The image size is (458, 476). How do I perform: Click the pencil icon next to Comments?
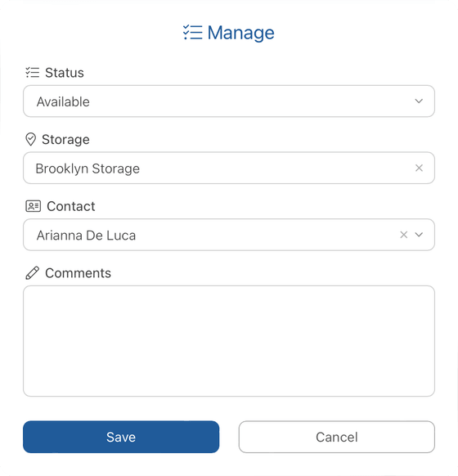(33, 273)
